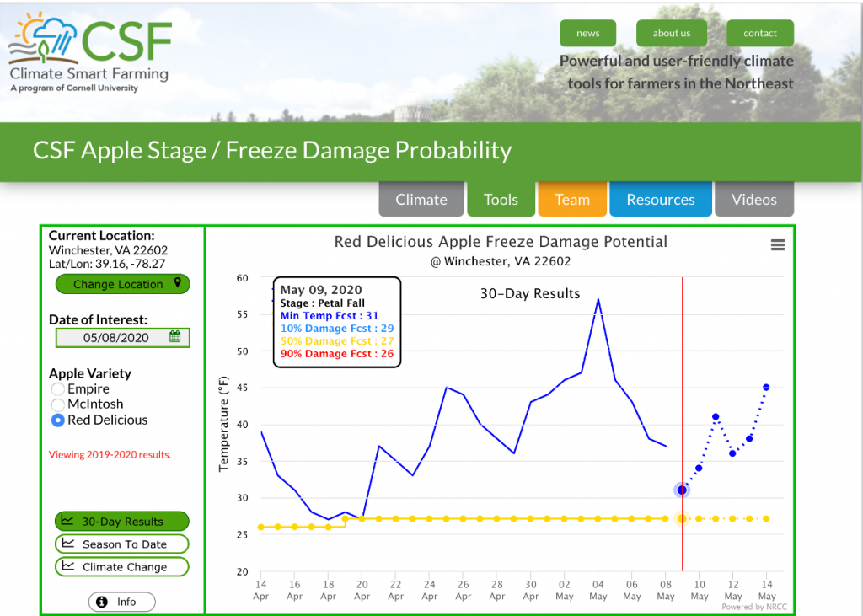Image resolution: width=863 pixels, height=616 pixels.
Task: Open the Tools navigation tab
Action: (501, 200)
